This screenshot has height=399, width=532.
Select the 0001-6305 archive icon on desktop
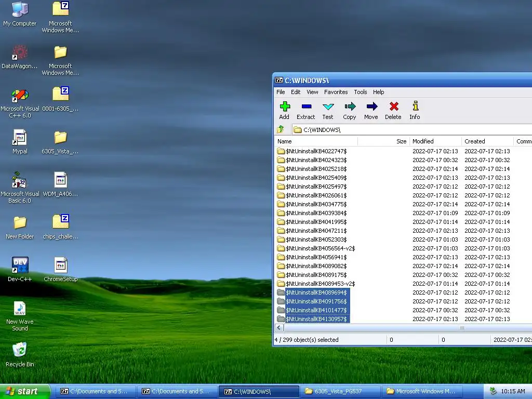pyautogui.click(x=60, y=99)
